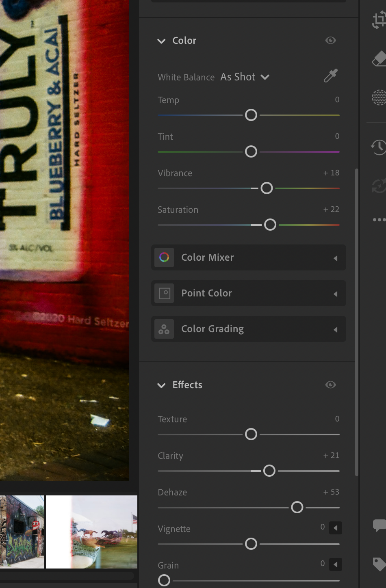Open the Masking tool
386x588 pixels.
click(379, 97)
